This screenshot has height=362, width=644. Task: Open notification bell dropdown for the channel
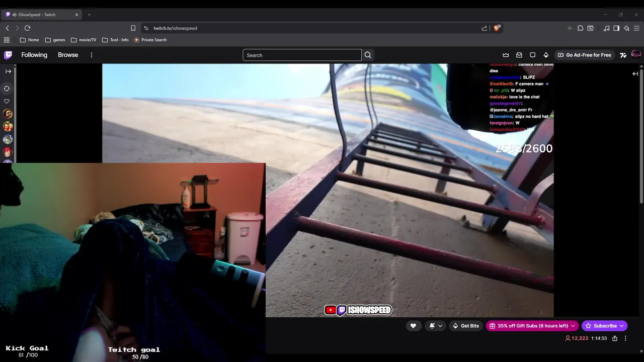(x=435, y=326)
